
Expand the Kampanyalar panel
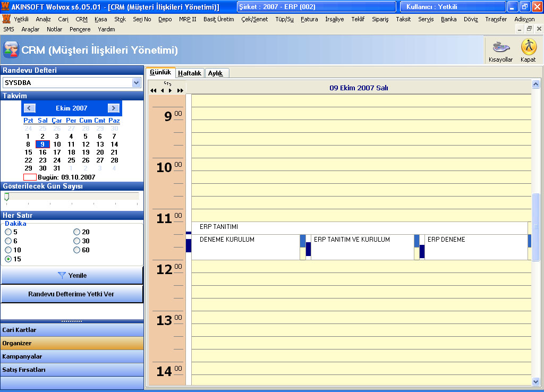point(72,356)
